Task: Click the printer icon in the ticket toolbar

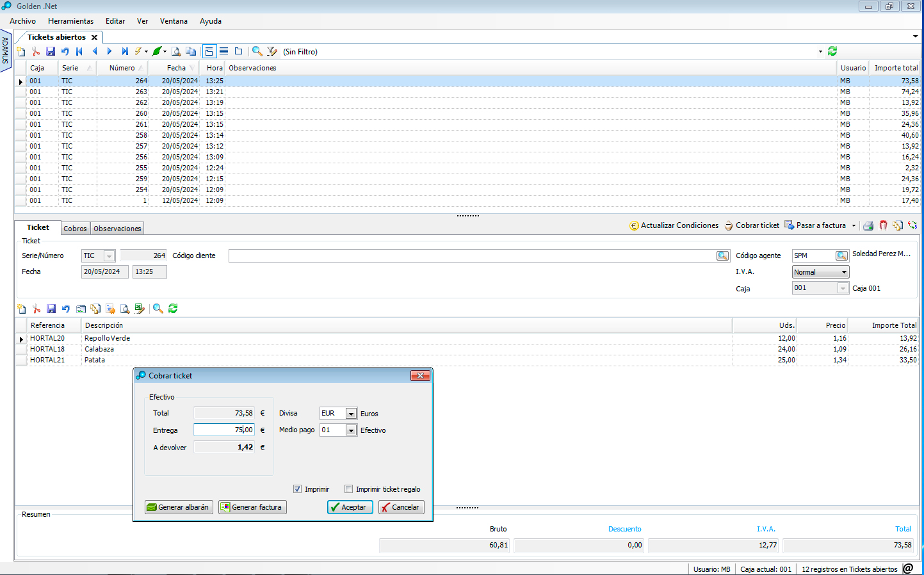Action: pyautogui.click(x=868, y=225)
